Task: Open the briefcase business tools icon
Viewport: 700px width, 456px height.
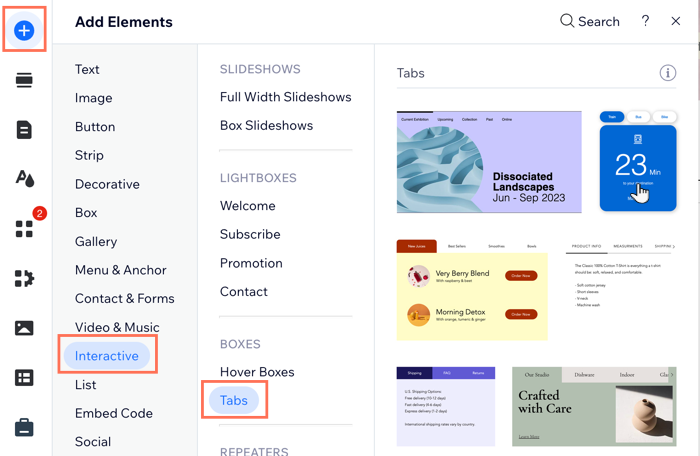Action: point(24,427)
